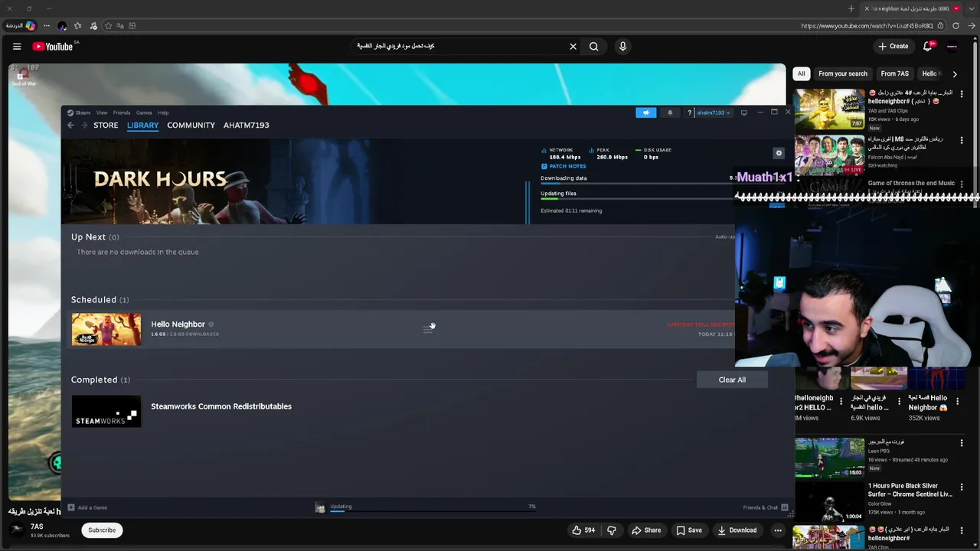This screenshot has width=980, height=551.
Task: Open the Help menu in Steam
Action: [163, 112]
